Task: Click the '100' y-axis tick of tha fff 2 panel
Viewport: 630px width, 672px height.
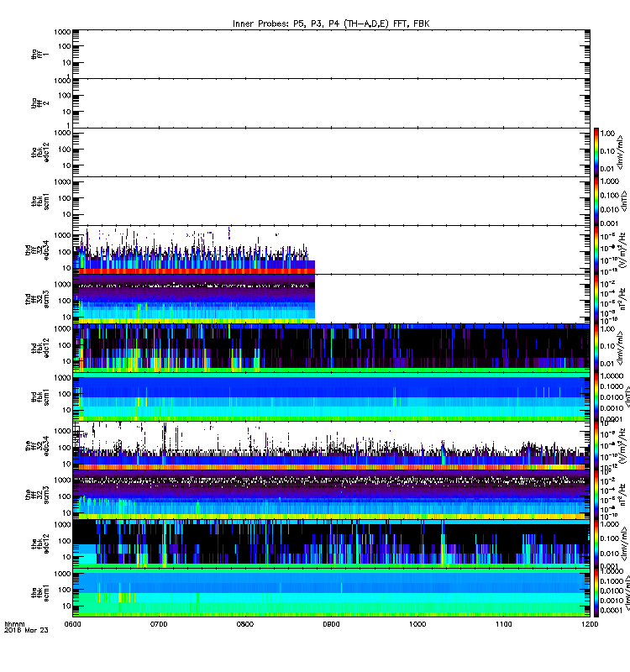Action: [x=65, y=95]
